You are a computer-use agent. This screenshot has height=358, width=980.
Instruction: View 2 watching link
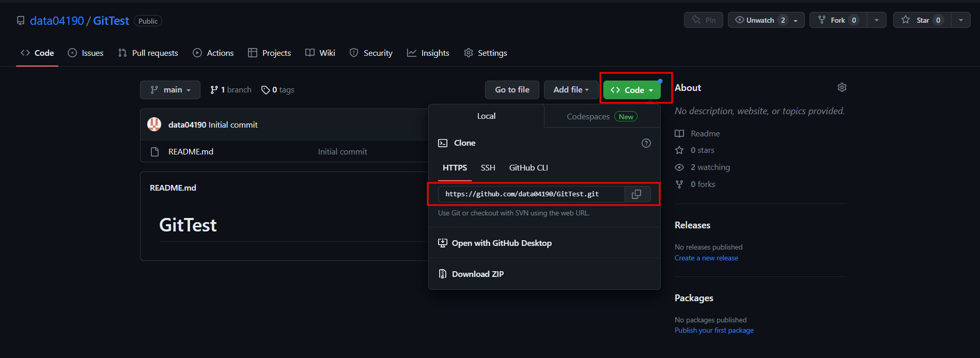click(703, 167)
